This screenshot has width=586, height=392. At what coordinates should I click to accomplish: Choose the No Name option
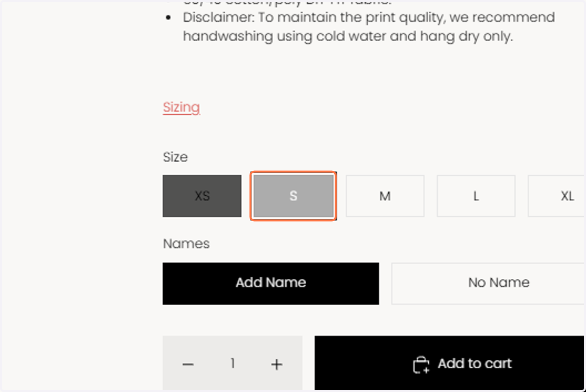488,283
